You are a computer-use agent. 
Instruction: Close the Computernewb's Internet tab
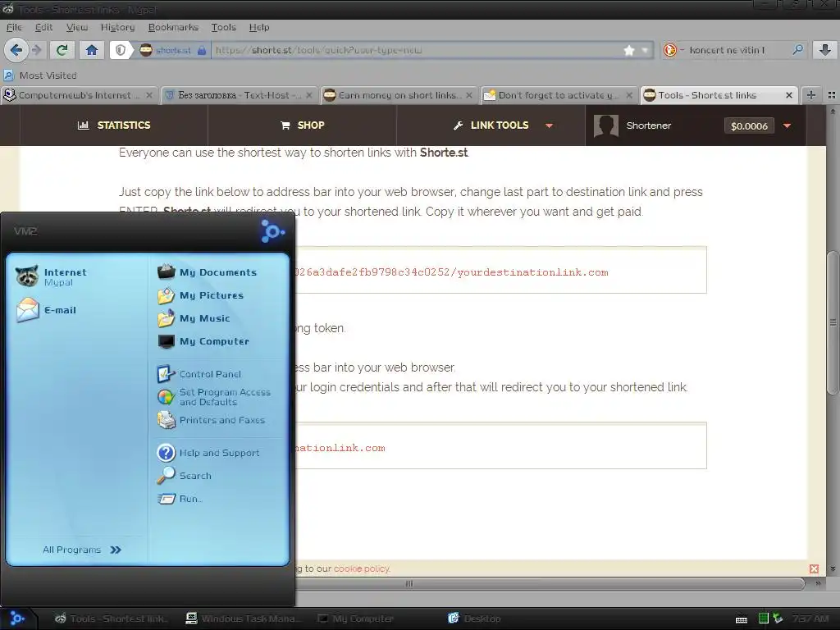[x=149, y=95]
